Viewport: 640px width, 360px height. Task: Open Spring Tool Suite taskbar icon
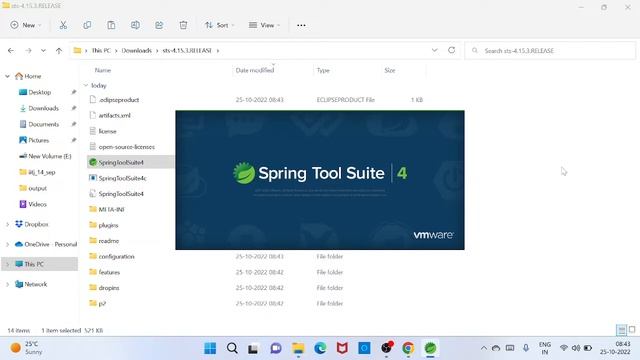point(430,348)
